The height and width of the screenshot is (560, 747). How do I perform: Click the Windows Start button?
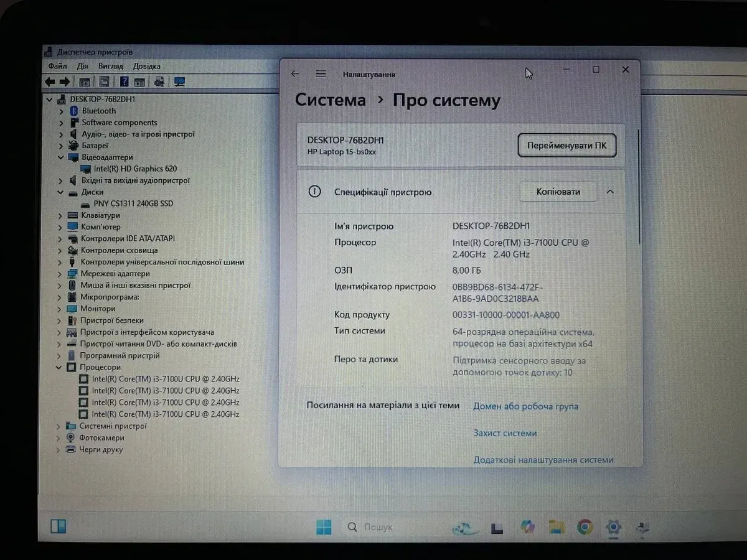(x=324, y=527)
